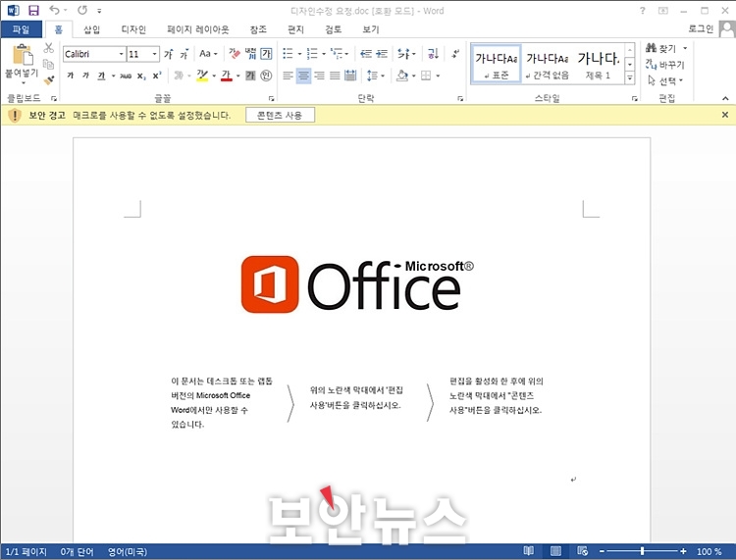
Task: Align text left
Action: [288, 76]
